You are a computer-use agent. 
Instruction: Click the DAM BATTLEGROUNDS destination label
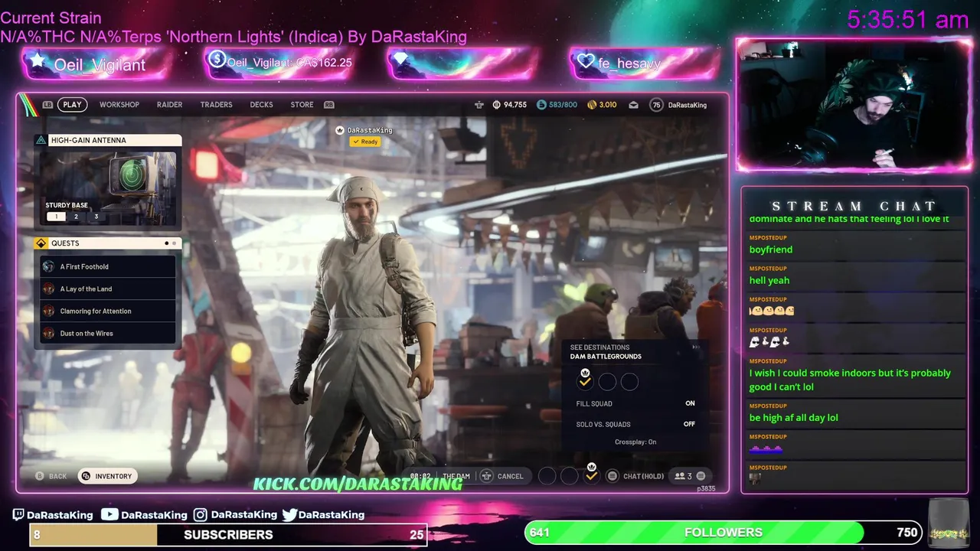click(x=606, y=357)
